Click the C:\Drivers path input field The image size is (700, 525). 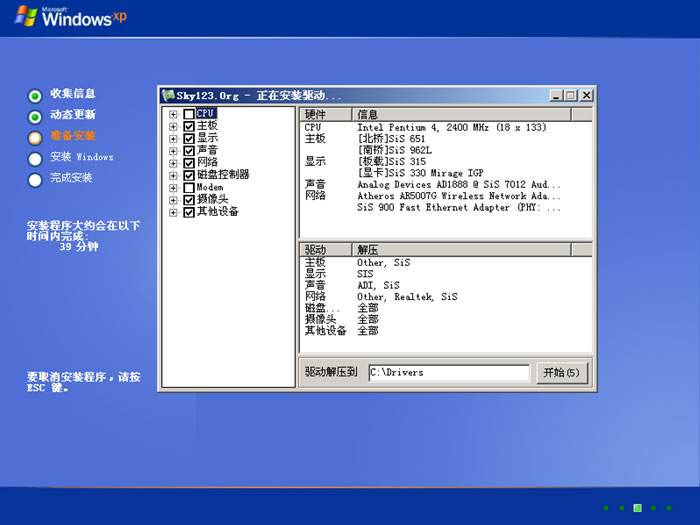448,372
